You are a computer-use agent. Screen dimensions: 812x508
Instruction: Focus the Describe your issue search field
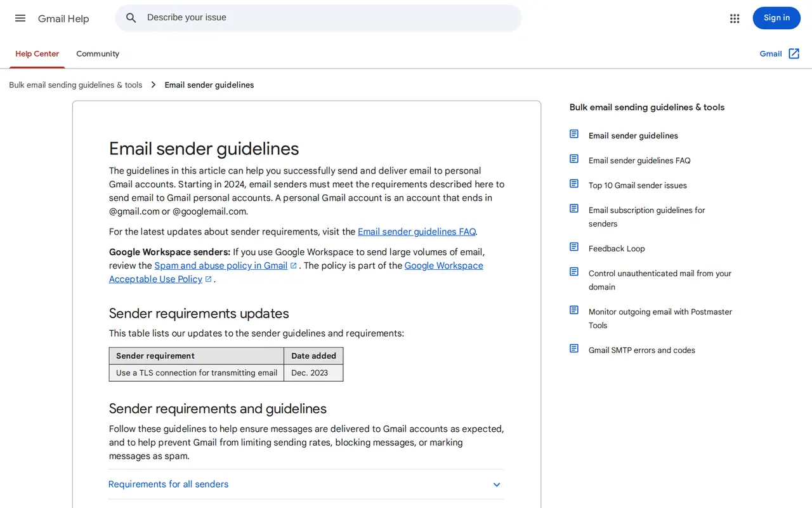pyautogui.click(x=318, y=18)
